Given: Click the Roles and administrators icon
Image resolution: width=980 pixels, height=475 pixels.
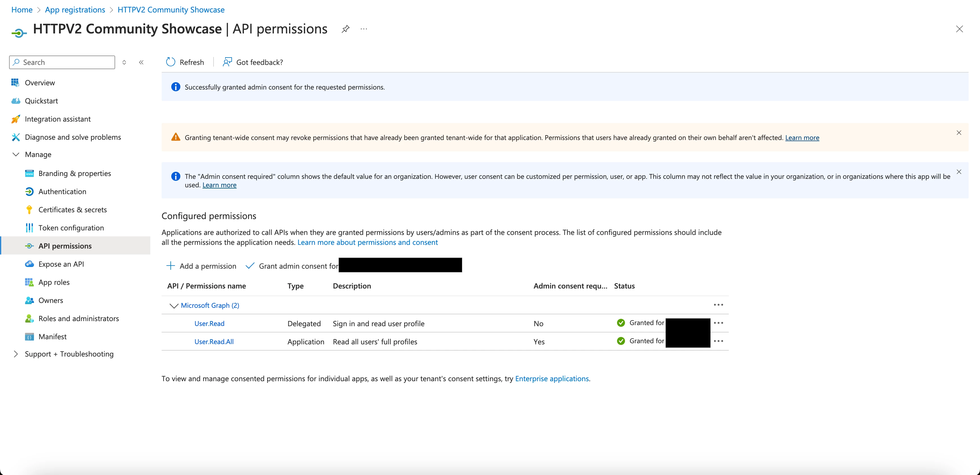Looking at the screenshot, I should [29, 318].
